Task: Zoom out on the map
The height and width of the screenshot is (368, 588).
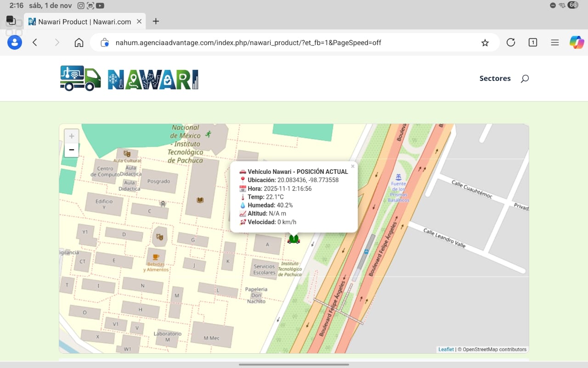Action: point(71,150)
